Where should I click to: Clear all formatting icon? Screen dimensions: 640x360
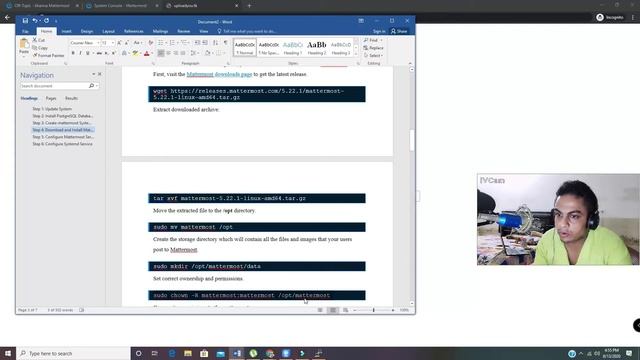click(x=151, y=43)
